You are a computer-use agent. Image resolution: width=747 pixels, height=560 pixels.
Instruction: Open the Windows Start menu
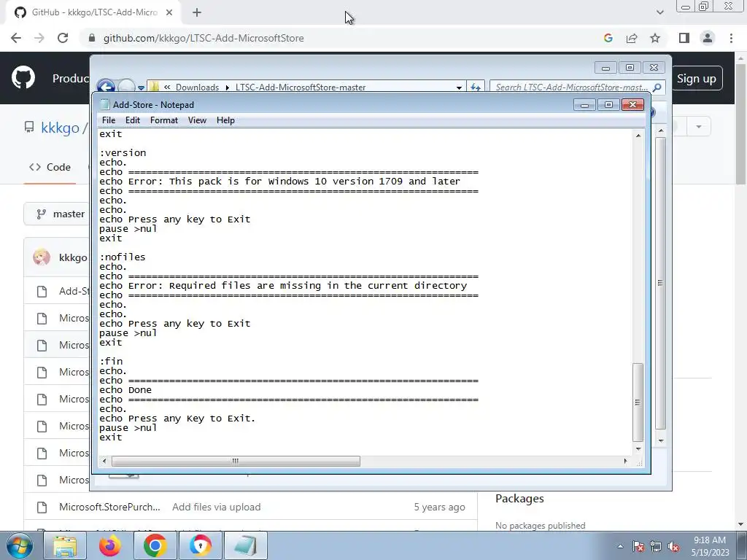click(x=20, y=545)
